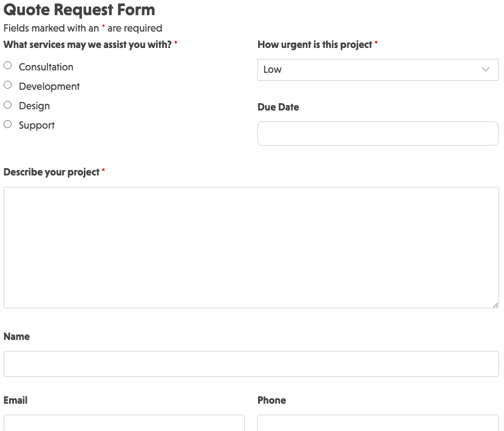Select the Consultation radio button
The height and width of the screenshot is (431, 504).
[8, 66]
